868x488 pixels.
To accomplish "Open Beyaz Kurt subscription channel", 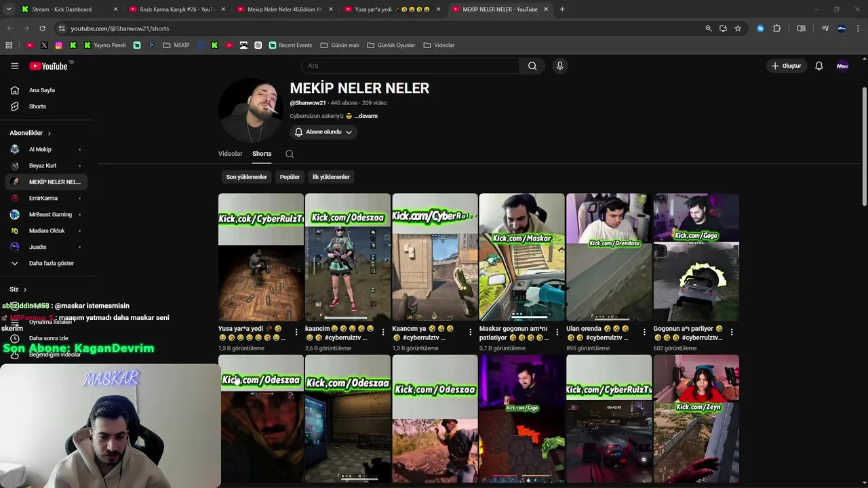I will (x=45, y=165).
